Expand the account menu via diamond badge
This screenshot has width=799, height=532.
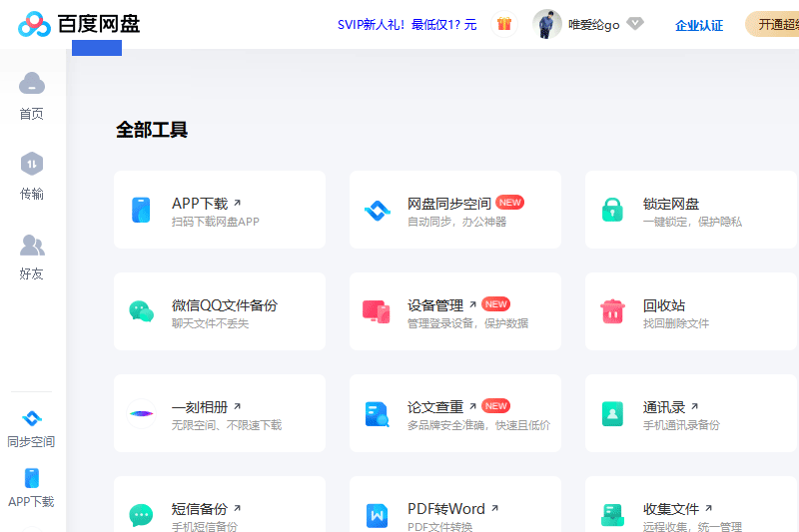tap(635, 23)
